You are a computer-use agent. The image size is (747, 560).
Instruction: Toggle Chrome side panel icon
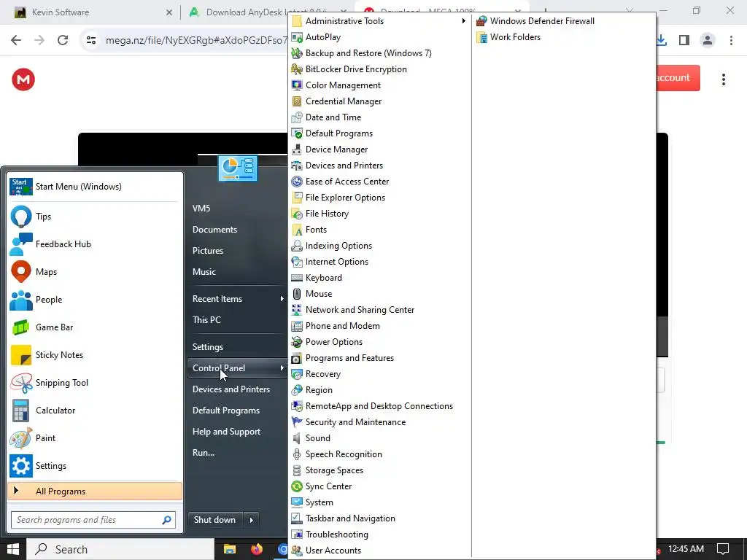point(684,41)
